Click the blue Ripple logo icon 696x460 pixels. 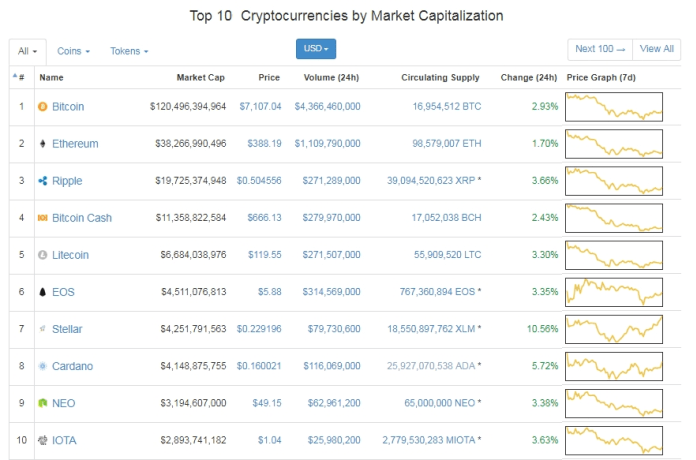[42, 181]
